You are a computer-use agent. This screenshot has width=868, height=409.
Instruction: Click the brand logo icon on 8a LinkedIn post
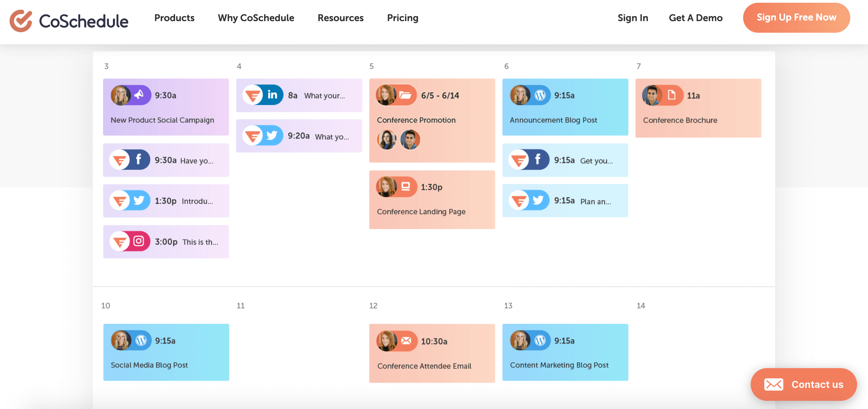(253, 95)
